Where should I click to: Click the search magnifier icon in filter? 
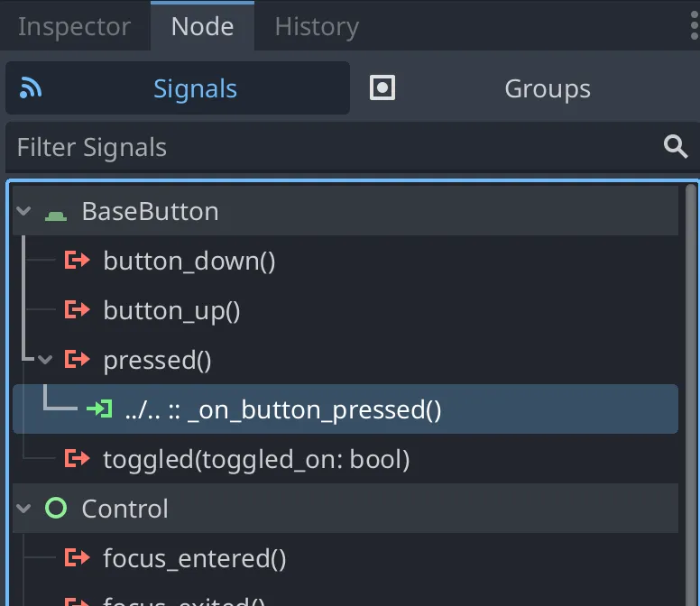coord(676,147)
